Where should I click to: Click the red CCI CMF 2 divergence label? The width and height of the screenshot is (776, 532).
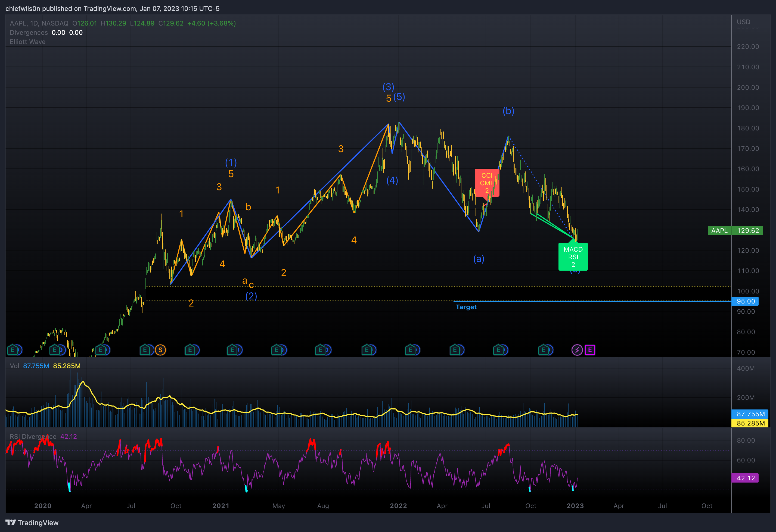tap(487, 183)
